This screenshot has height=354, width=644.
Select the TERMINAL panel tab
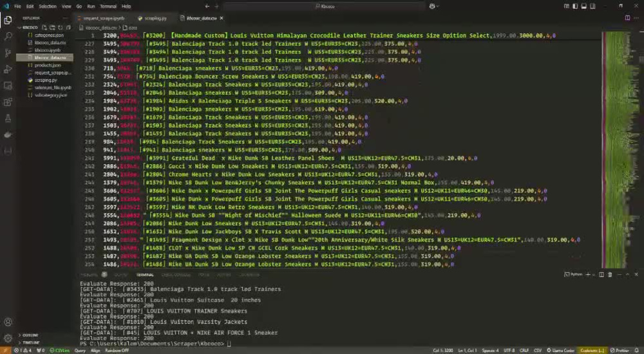pyautogui.click(x=144, y=274)
